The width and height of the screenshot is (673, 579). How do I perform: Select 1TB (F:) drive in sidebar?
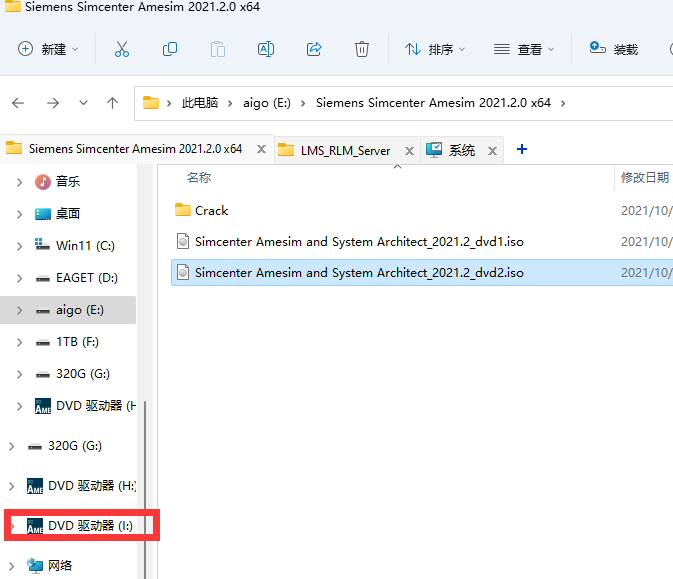(77, 342)
